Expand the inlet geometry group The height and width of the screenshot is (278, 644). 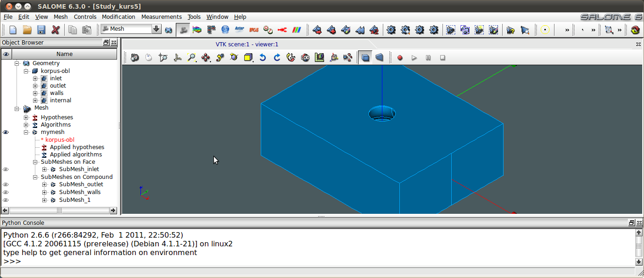(35, 78)
